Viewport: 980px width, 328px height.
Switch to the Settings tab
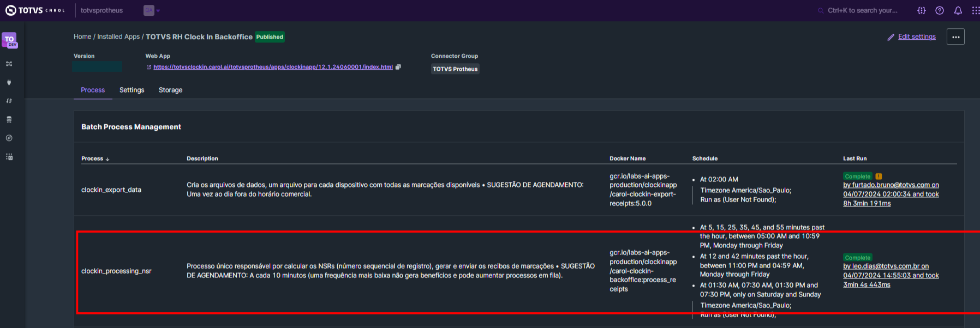(132, 90)
